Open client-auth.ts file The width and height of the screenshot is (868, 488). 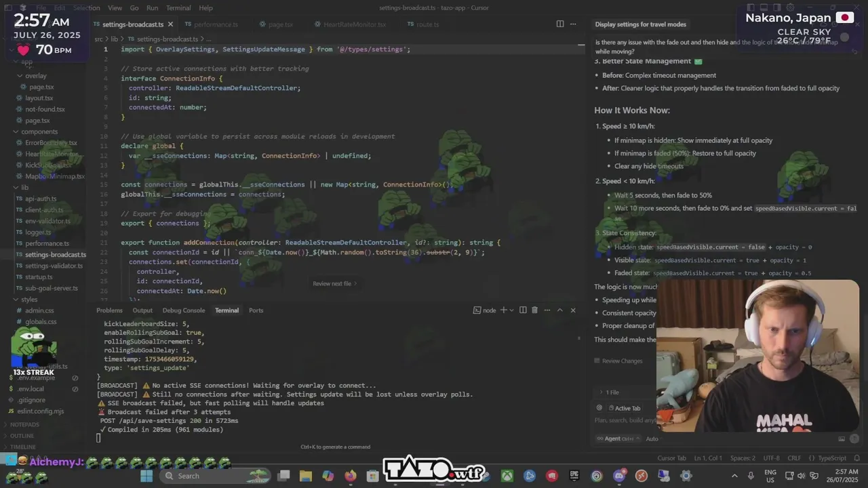coord(44,210)
